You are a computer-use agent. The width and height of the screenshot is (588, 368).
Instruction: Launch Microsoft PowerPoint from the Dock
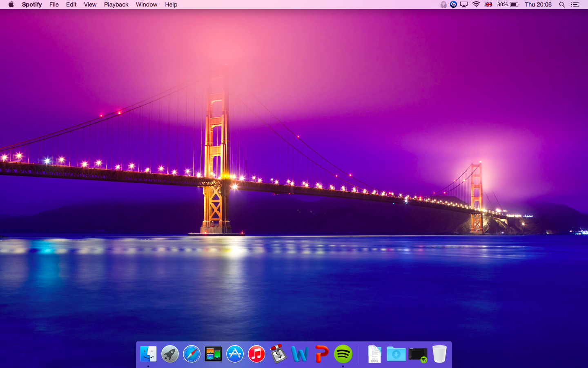point(321,354)
